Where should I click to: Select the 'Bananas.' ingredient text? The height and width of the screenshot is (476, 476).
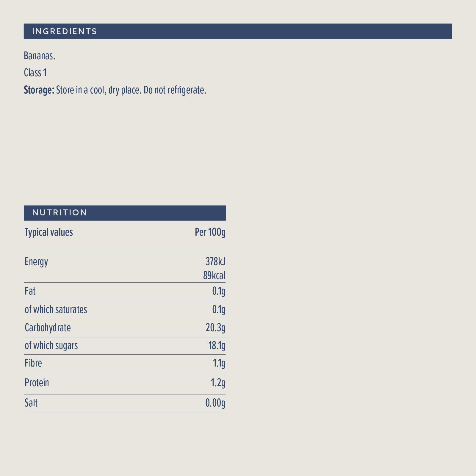point(40,56)
